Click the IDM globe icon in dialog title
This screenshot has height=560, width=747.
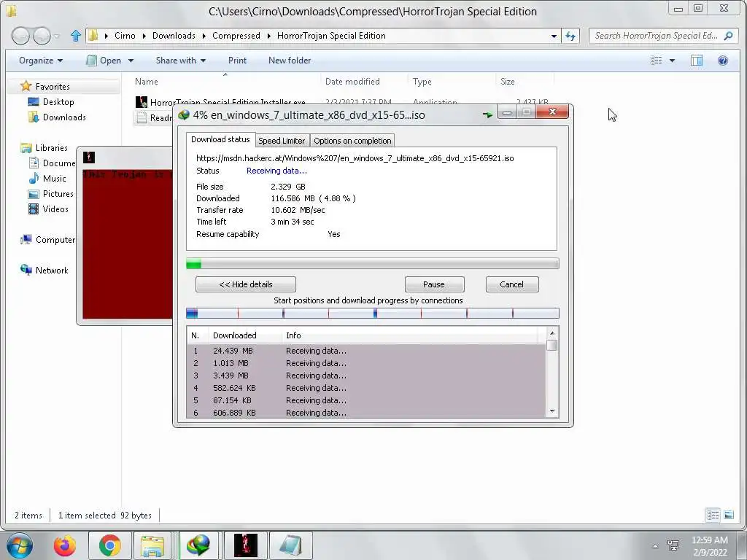[184, 114]
